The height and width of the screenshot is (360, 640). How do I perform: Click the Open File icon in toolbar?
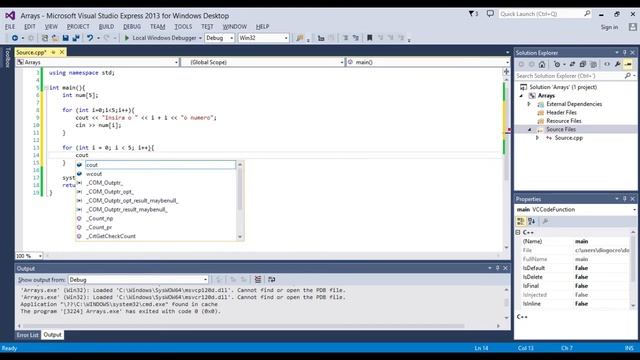(55, 38)
